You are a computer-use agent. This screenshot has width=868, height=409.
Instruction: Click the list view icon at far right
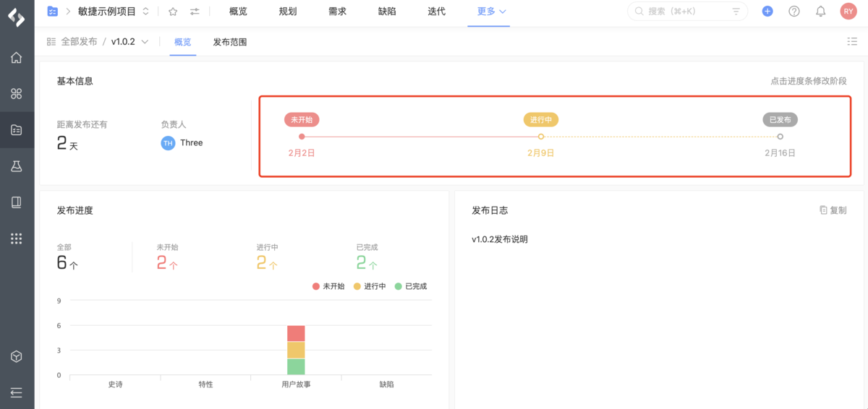coord(852,42)
